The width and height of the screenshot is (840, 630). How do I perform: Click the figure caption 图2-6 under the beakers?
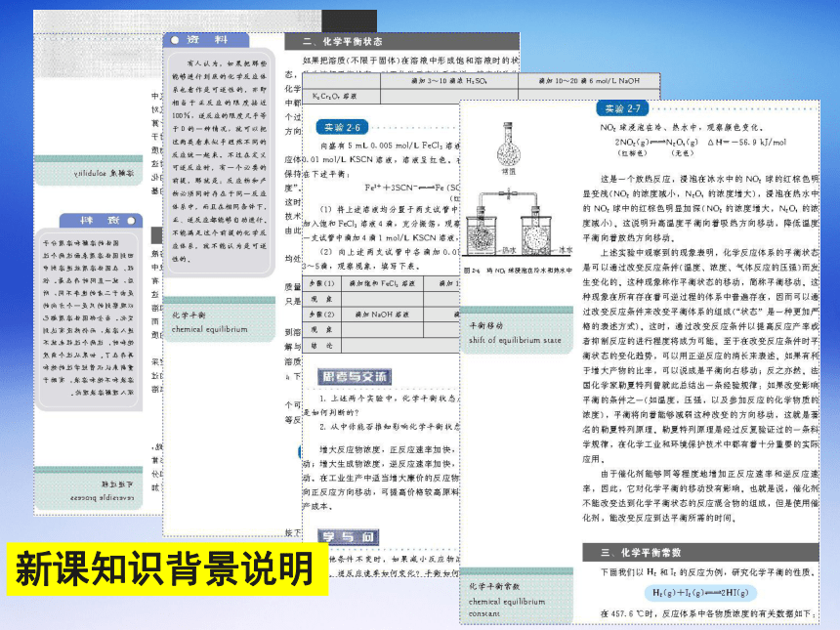518,271
